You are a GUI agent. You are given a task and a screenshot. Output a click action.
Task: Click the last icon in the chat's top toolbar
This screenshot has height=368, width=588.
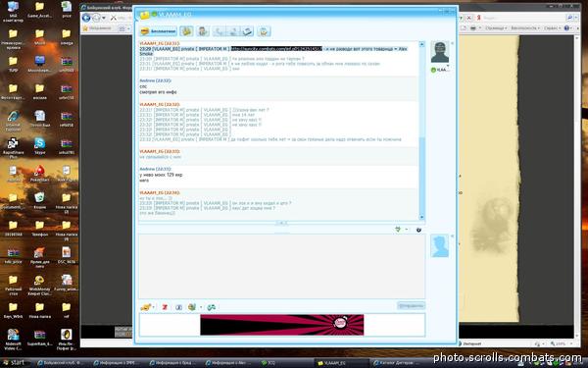pos(264,31)
